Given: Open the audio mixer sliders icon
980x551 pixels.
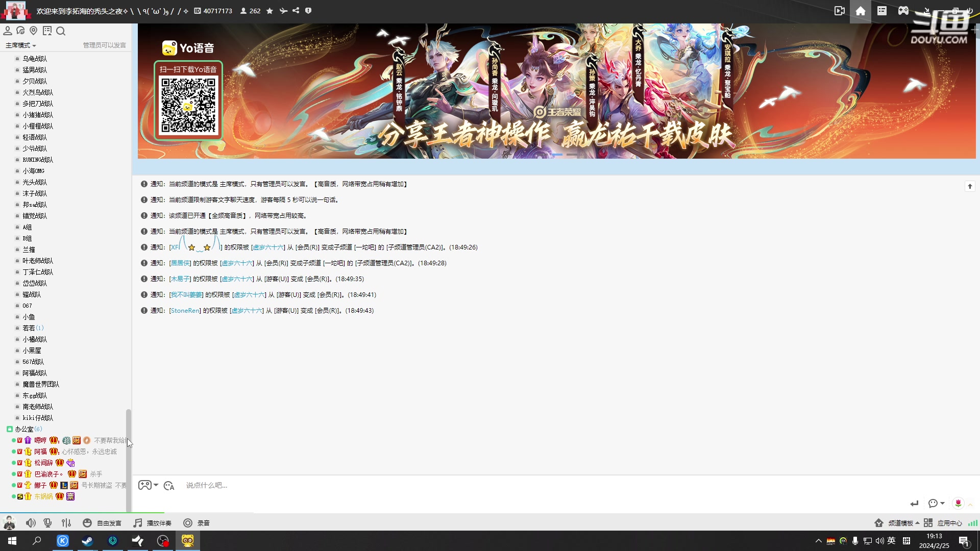Looking at the screenshot, I should pos(66,523).
